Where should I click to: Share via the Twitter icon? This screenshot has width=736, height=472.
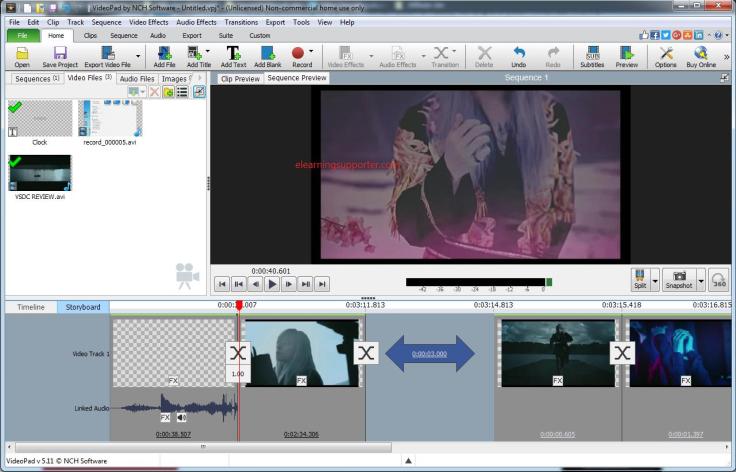pos(666,35)
